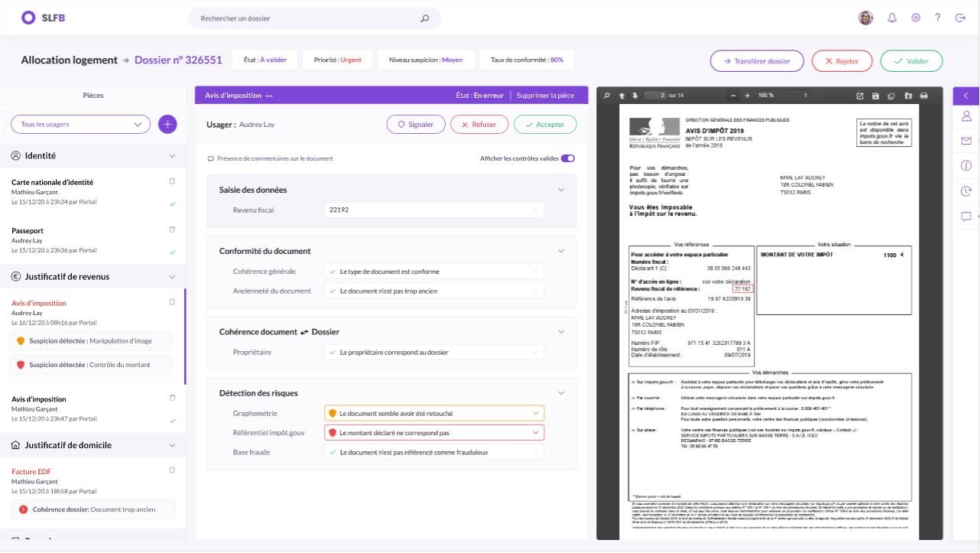Click the Valider button for the dossier
This screenshot has height=553, width=980.
tap(911, 61)
